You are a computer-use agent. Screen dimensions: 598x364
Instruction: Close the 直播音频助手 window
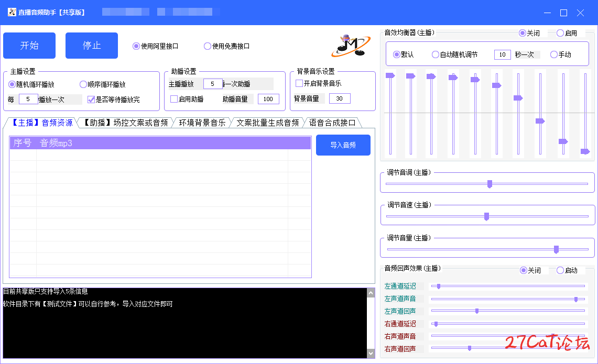pyautogui.click(x=581, y=13)
